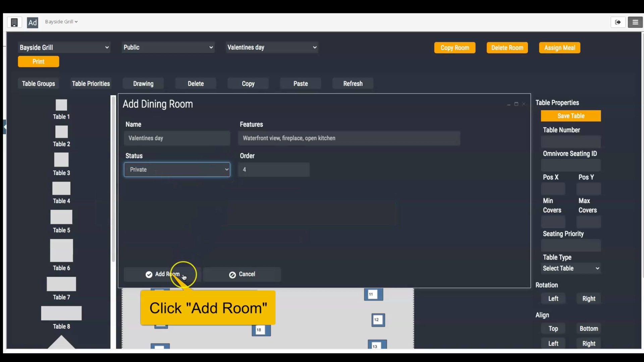Click the Features input field
The width and height of the screenshot is (644, 362).
tap(349, 138)
